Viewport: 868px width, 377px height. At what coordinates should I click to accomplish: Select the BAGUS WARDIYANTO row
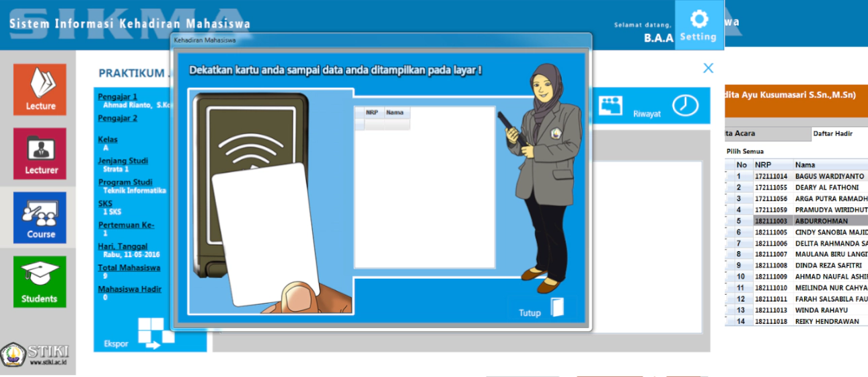click(x=797, y=176)
